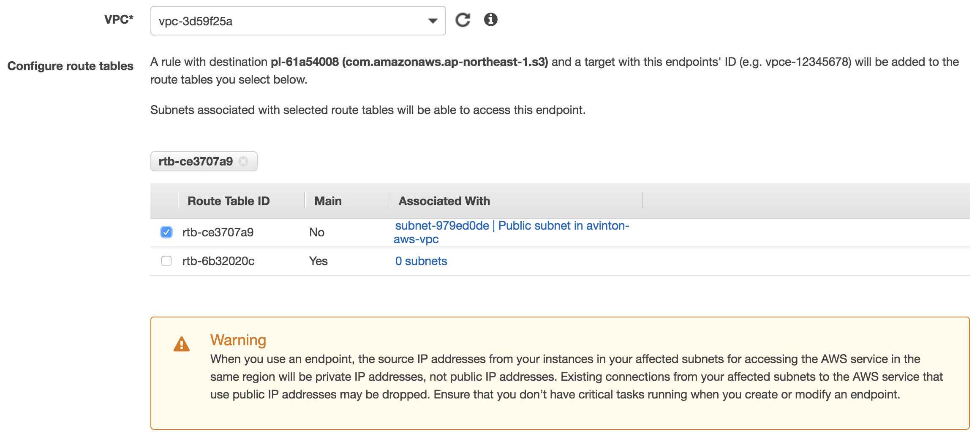Check the rtb-6b32020c route table
Image resolution: width=980 pixels, height=439 pixels.
click(x=166, y=261)
